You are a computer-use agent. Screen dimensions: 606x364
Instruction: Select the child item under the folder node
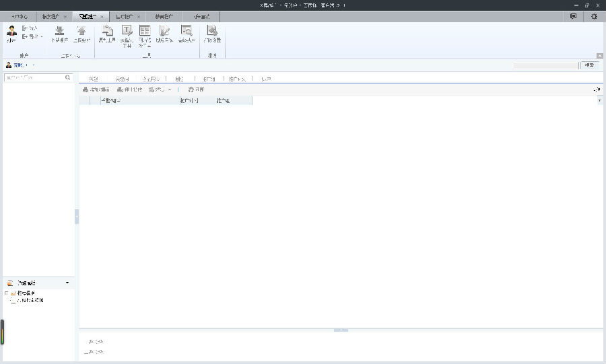30,300
